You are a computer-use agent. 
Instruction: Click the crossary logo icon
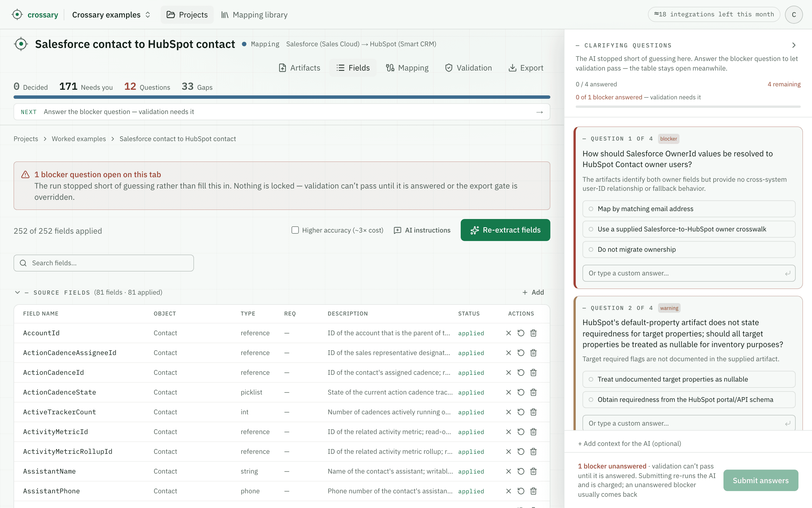coord(17,15)
